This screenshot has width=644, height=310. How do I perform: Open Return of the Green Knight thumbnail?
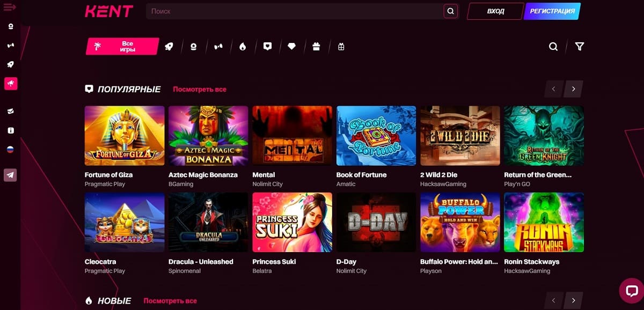(x=544, y=136)
